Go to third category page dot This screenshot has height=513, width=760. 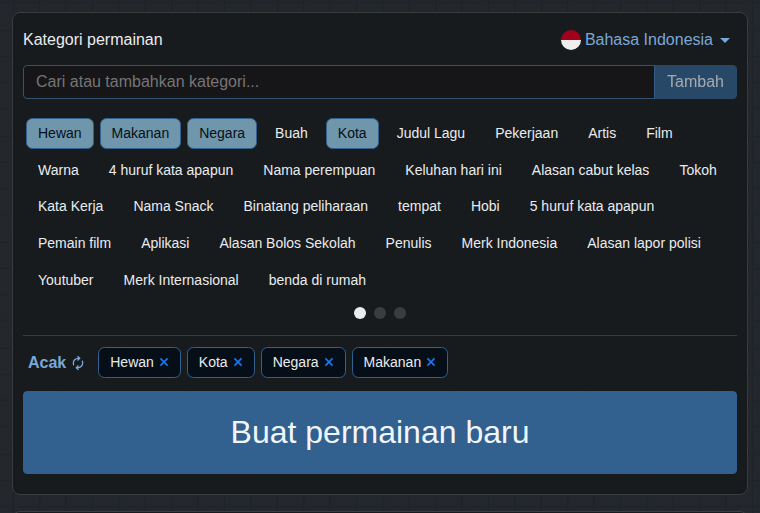pyautogui.click(x=400, y=313)
